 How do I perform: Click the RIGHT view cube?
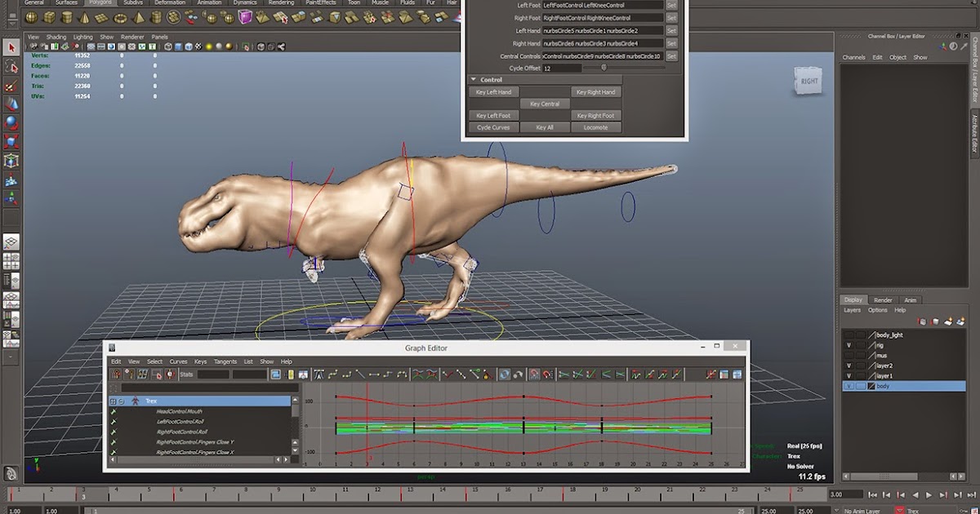pos(808,81)
